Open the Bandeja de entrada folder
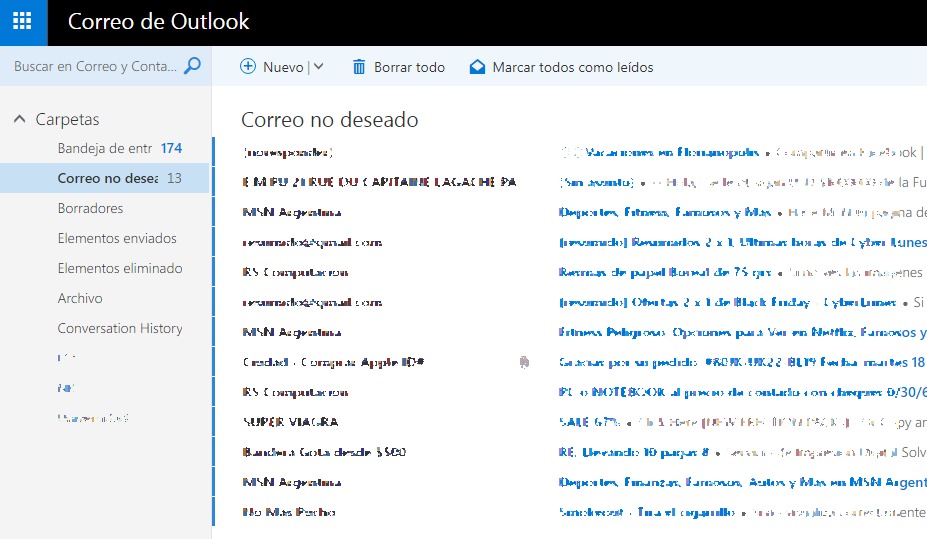927x539 pixels. tap(105, 148)
